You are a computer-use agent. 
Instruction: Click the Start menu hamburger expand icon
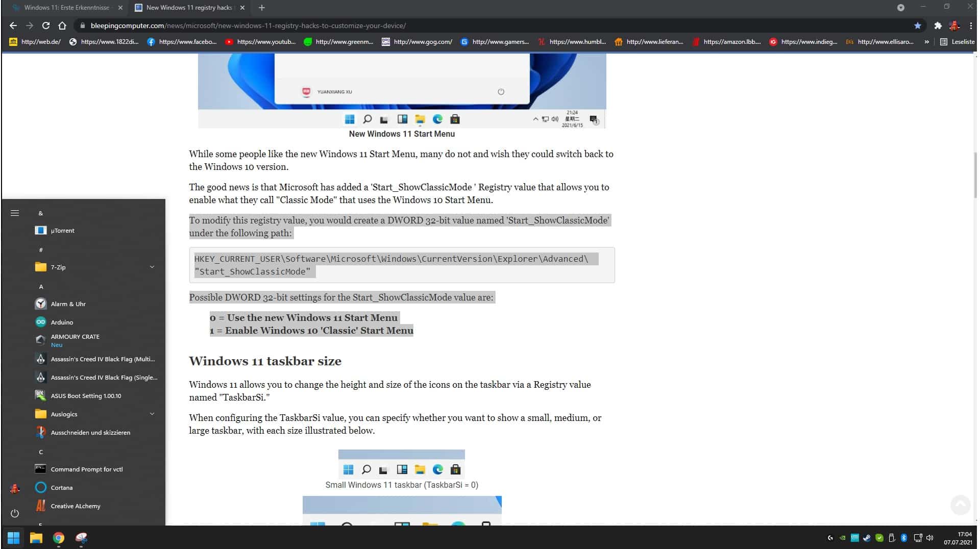click(15, 213)
